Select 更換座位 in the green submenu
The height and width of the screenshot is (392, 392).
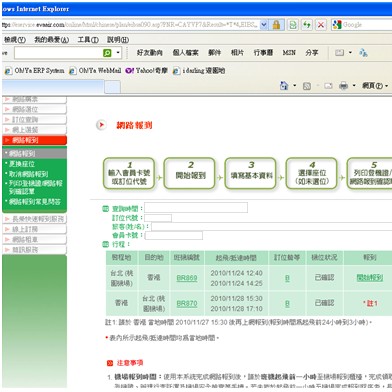[x=22, y=164]
